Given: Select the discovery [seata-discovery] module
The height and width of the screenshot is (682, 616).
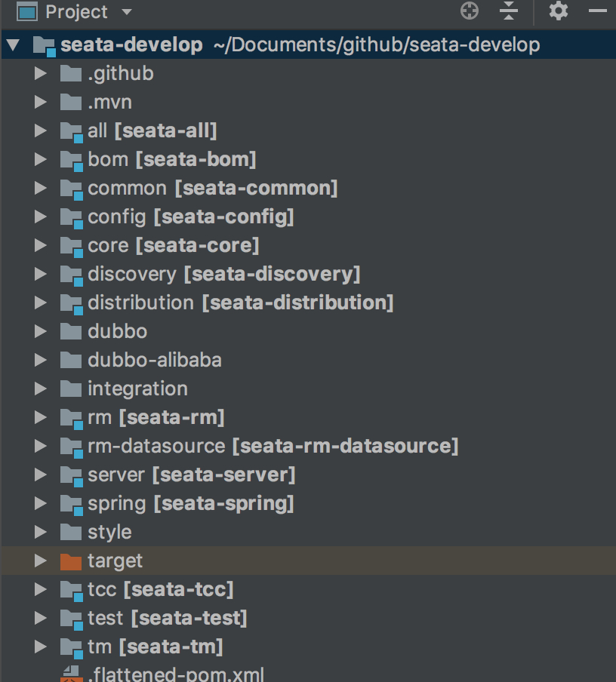Looking at the screenshot, I should click(224, 274).
